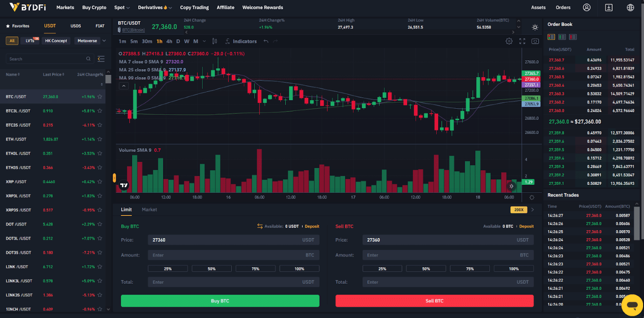Screen dimensions: 644x318
Task: Show only buy orders in order book
Action: point(562,37)
